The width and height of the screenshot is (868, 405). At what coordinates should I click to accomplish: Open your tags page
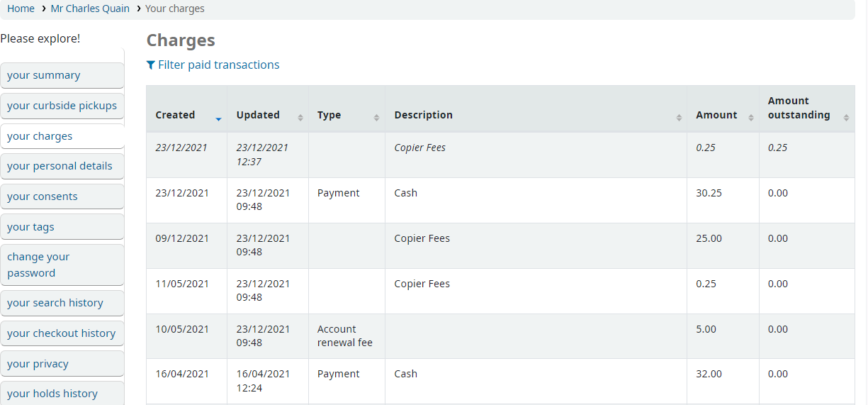[x=62, y=227]
